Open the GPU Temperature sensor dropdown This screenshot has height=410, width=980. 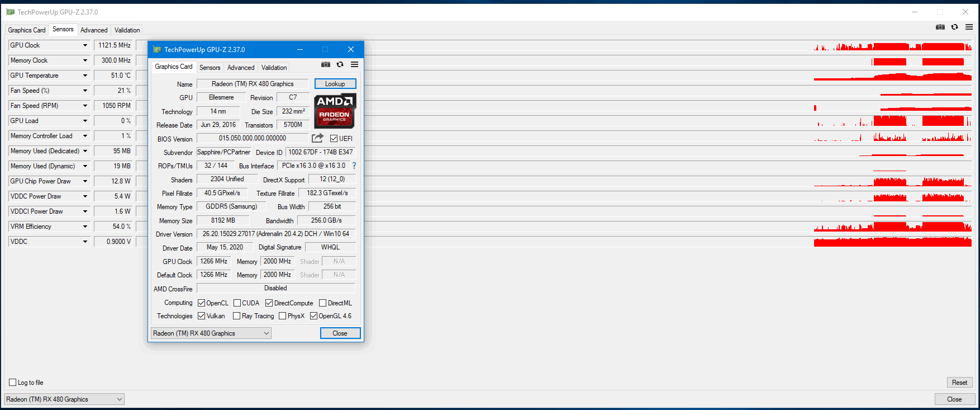[85, 76]
